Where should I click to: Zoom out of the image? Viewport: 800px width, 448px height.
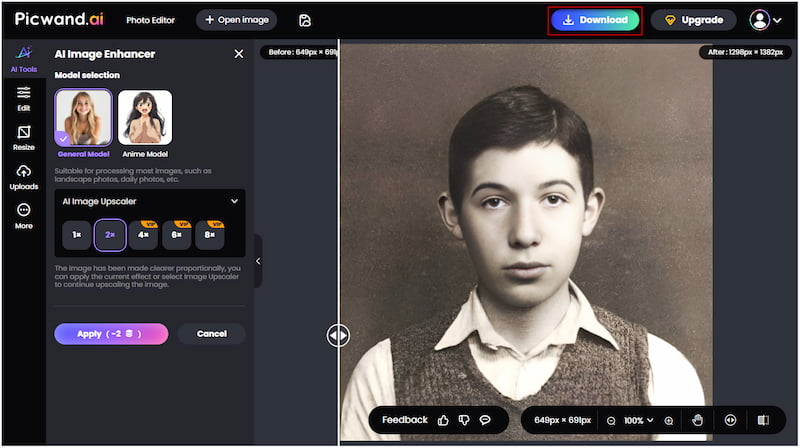[611, 421]
